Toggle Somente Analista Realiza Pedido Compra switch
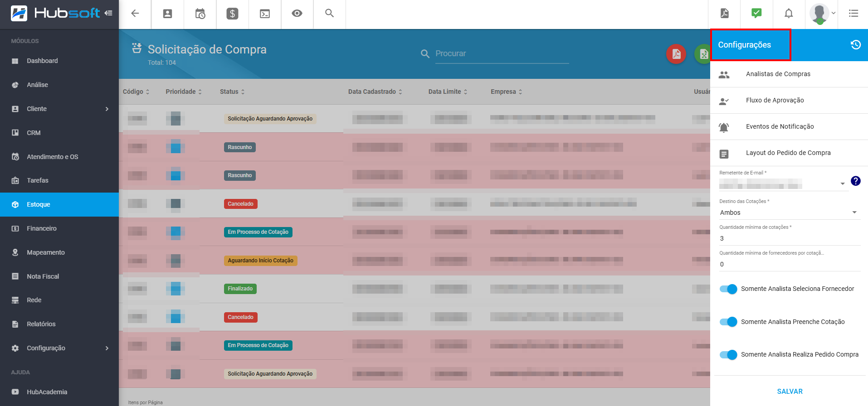This screenshot has width=868, height=406. [x=728, y=355]
